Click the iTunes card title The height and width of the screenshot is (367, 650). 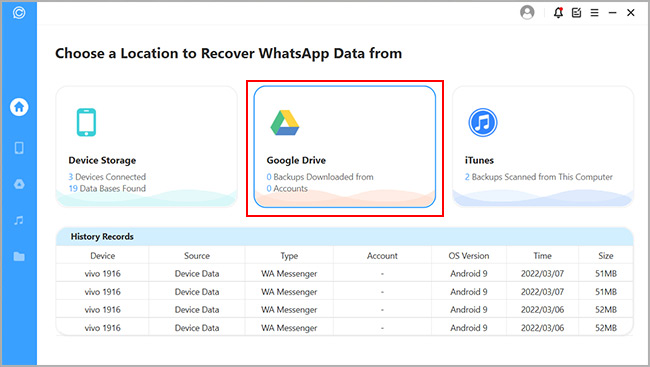click(479, 160)
